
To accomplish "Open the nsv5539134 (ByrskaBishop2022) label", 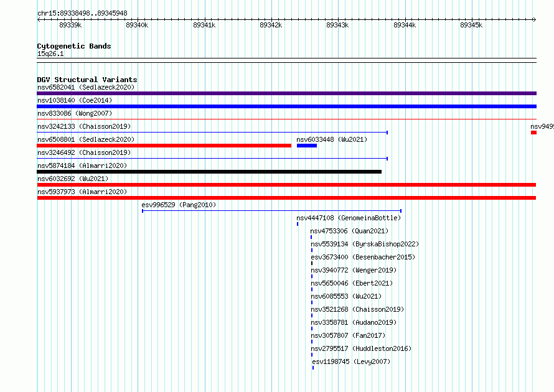I will 365,244.
